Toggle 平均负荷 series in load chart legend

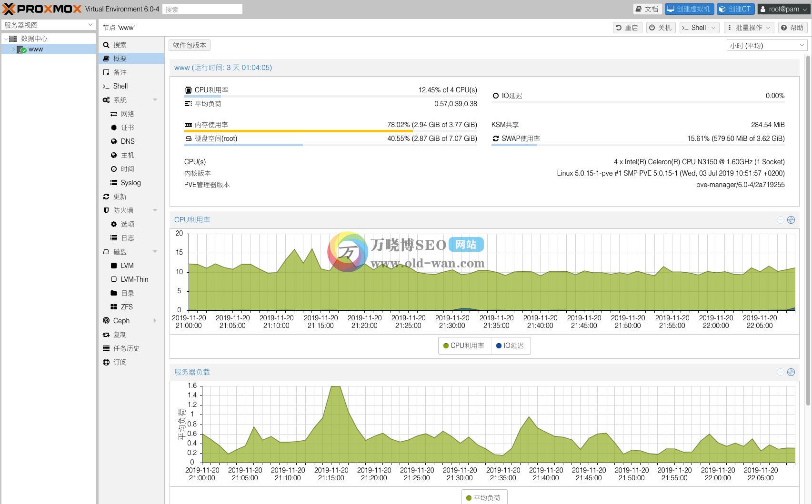click(x=483, y=498)
